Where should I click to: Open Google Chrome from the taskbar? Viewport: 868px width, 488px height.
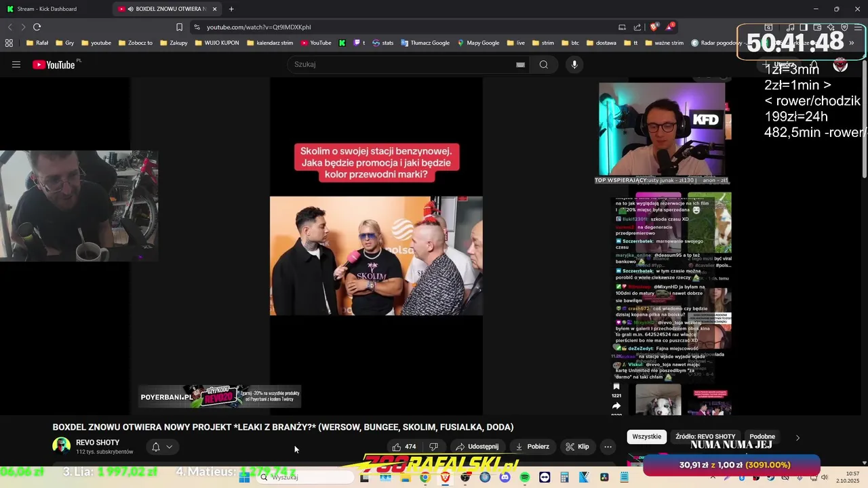pos(425,477)
